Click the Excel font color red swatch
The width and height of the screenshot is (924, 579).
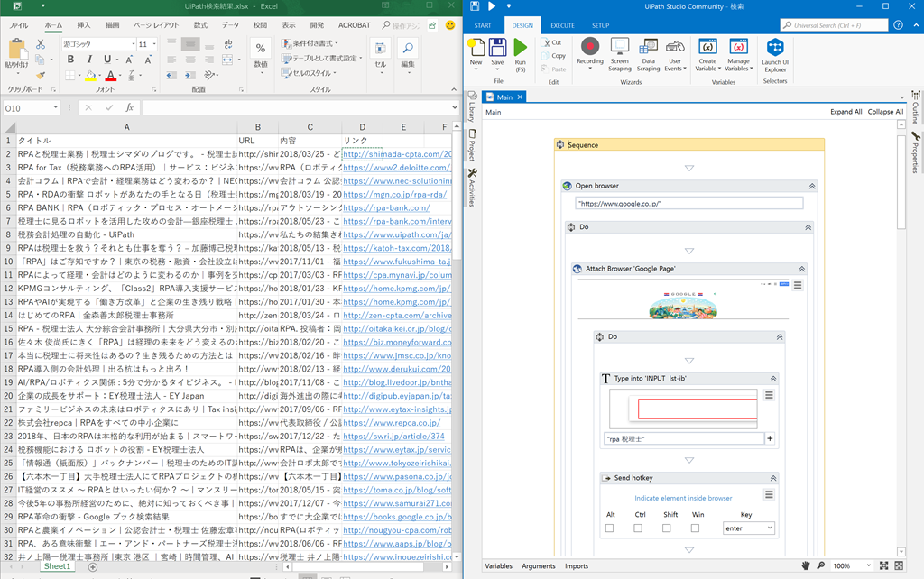tap(111, 76)
